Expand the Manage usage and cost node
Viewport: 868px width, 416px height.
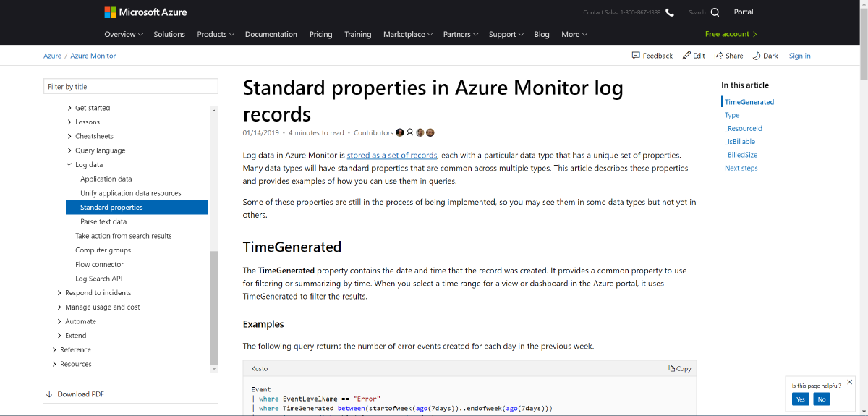pos(59,307)
